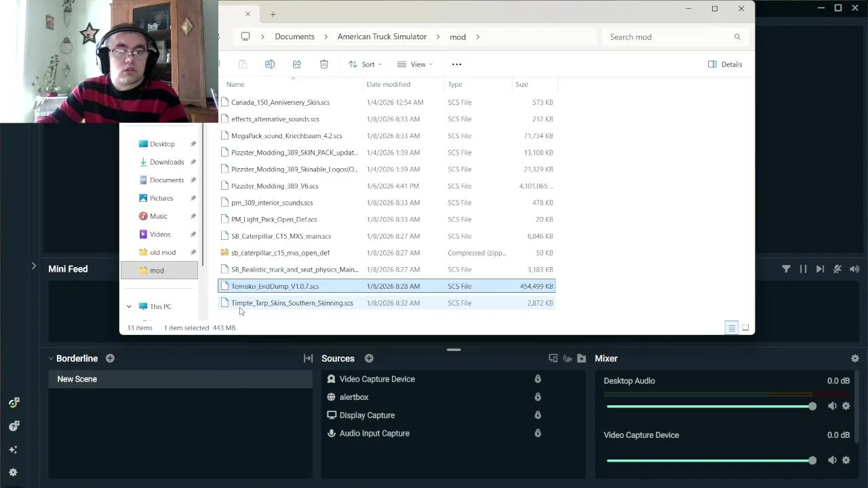This screenshot has width=868, height=488.
Task: Add a new scene with the plus icon
Action: click(x=110, y=359)
